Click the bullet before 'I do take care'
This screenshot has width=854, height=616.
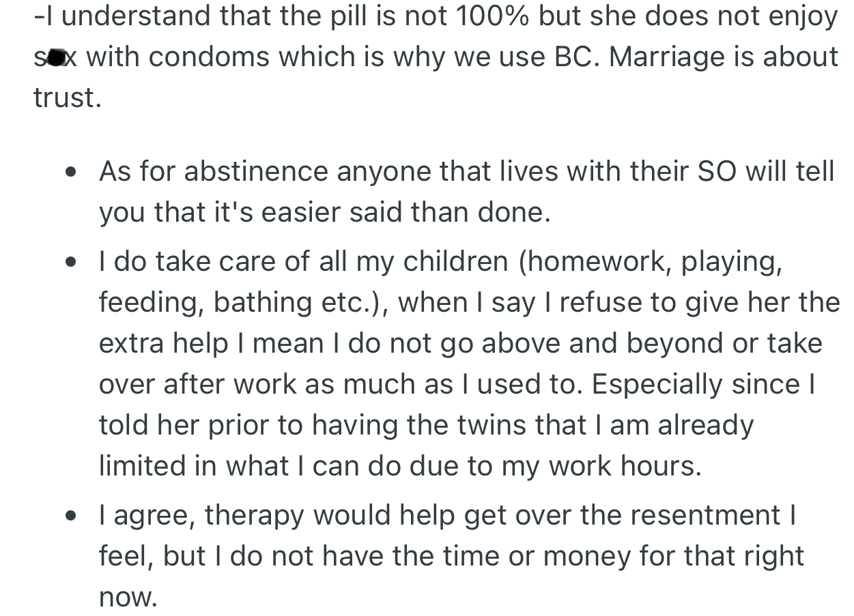coord(71,263)
